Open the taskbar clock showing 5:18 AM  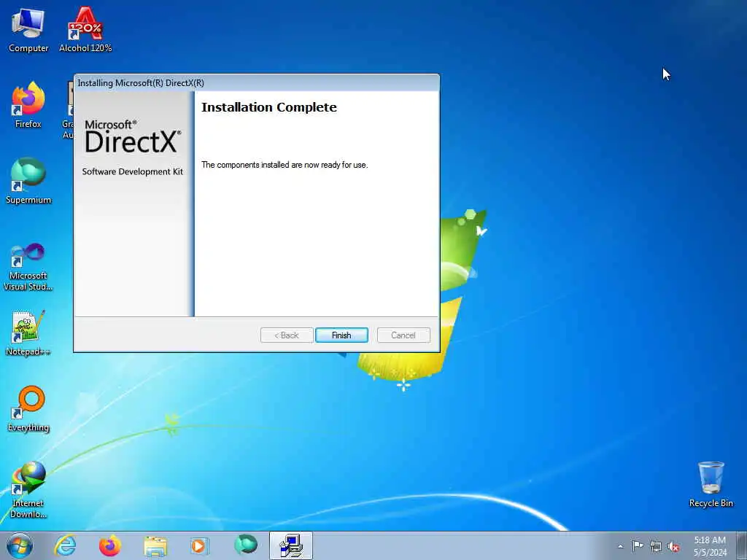(710, 546)
